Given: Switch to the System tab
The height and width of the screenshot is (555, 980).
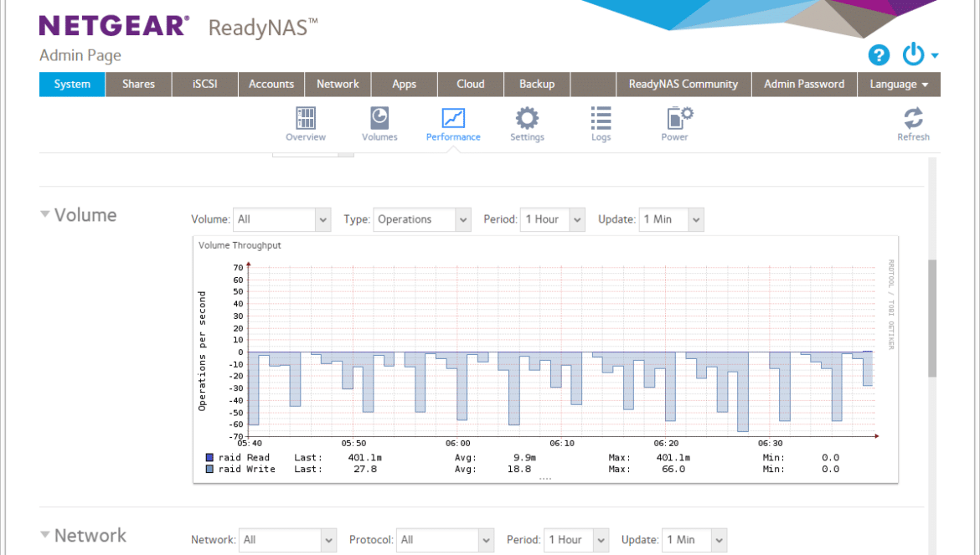Looking at the screenshot, I should [72, 85].
